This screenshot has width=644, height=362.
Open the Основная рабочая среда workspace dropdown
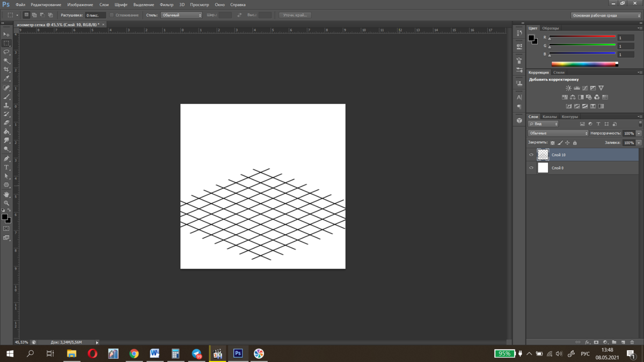606,16
